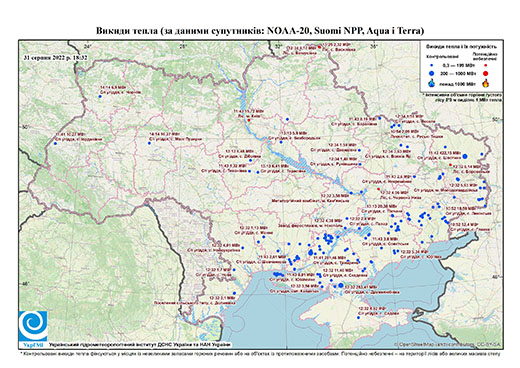Select the red fire marker near Kyiv
The width and height of the screenshot is (520, 368).
point(248,121)
